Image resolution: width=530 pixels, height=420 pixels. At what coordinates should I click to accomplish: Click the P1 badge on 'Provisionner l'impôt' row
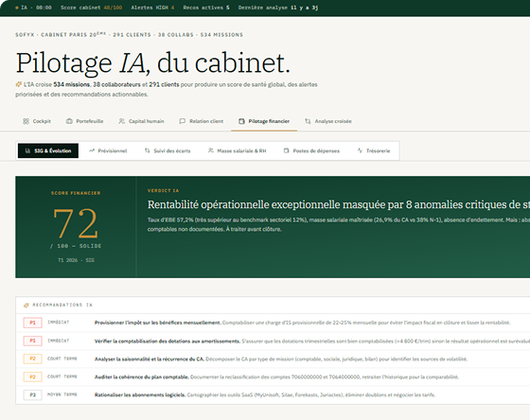pyautogui.click(x=32, y=323)
